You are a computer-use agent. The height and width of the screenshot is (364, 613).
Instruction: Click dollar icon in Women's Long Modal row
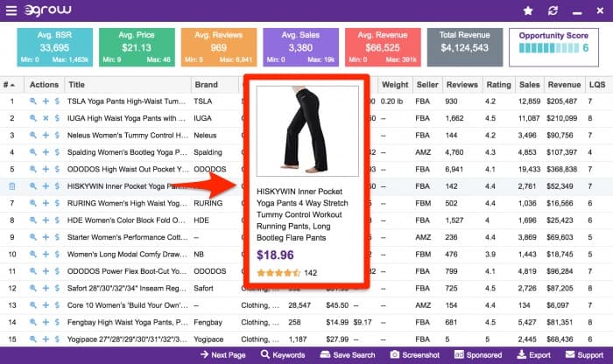click(x=57, y=255)
